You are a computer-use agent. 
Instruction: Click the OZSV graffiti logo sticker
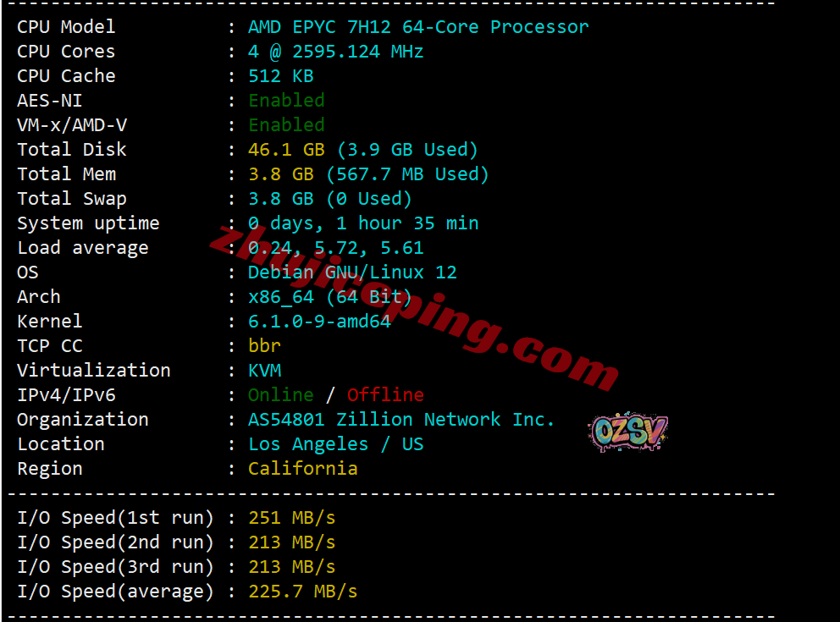(x=627, y=431)
